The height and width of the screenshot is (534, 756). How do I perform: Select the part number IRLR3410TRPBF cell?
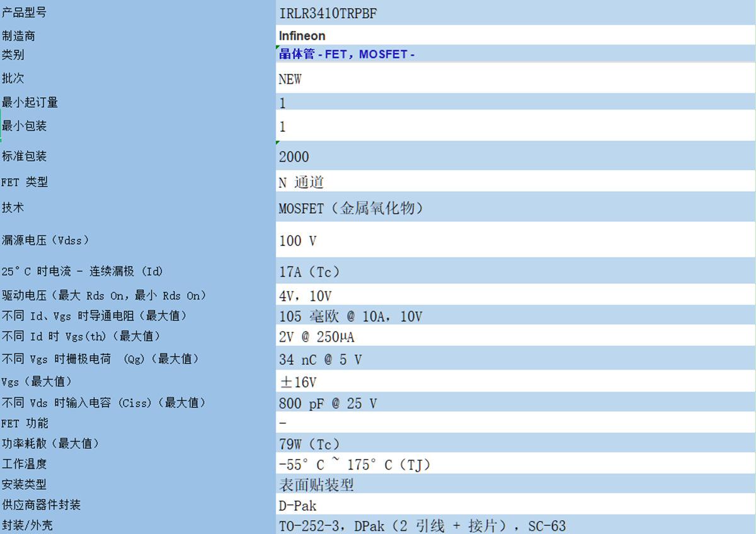coord(516,13)
